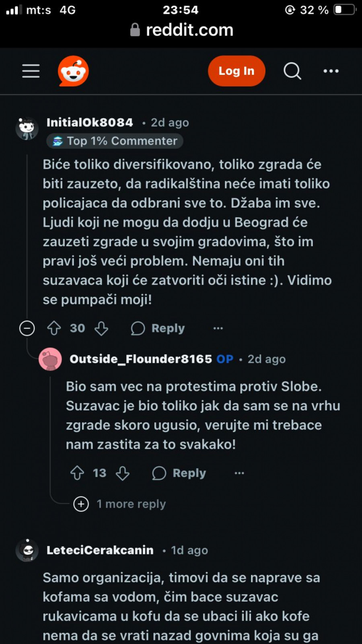Open the hamburger navigation menu

click(x=31, y=71)
